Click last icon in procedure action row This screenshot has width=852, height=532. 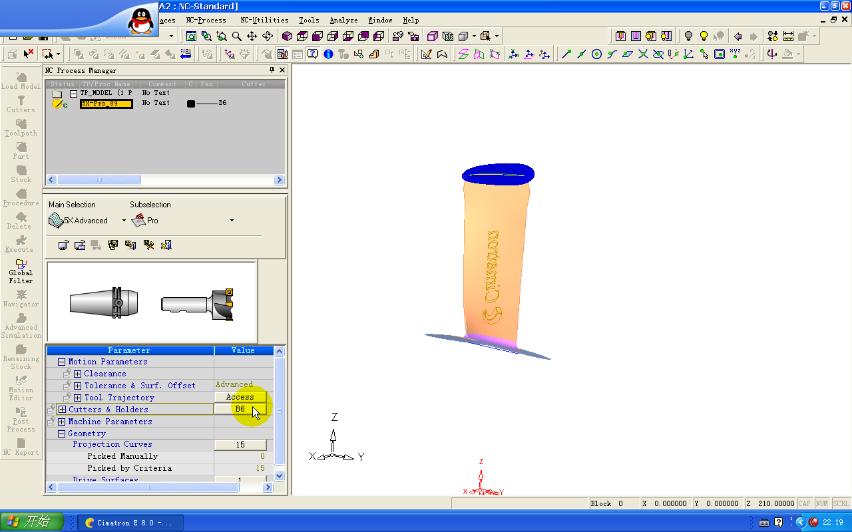tap(166, 245)
